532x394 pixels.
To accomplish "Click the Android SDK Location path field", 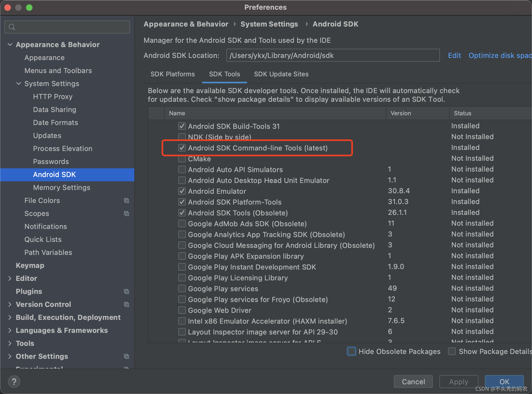I will pyautogui.click(x=333, y=55).
